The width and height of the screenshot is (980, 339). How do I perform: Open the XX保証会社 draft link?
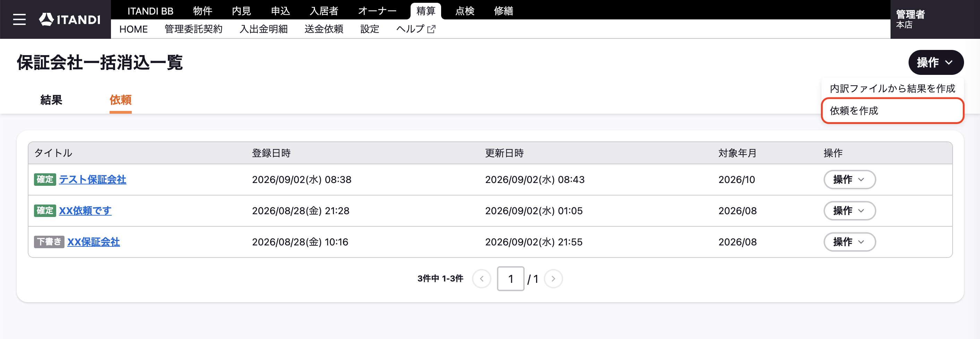[x=94, y=242]
